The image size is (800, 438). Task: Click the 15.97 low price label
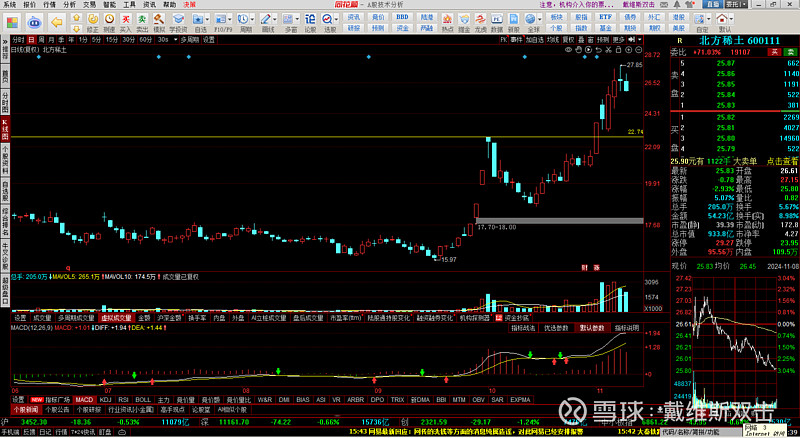tap(448, 260)
